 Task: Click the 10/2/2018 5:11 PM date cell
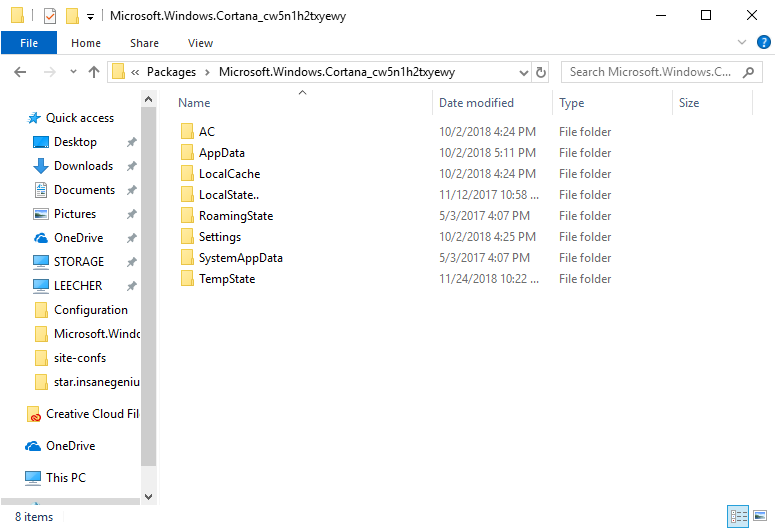pos(487,153)
